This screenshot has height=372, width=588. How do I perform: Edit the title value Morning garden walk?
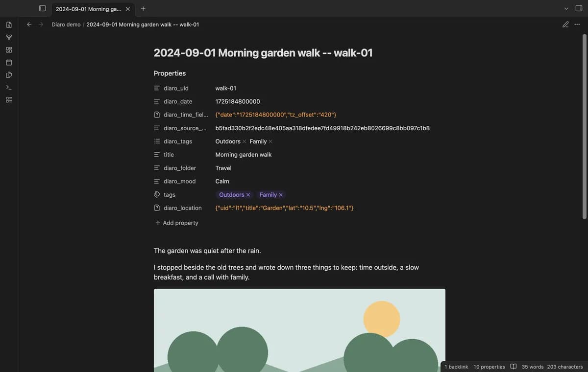coord(244,155)
